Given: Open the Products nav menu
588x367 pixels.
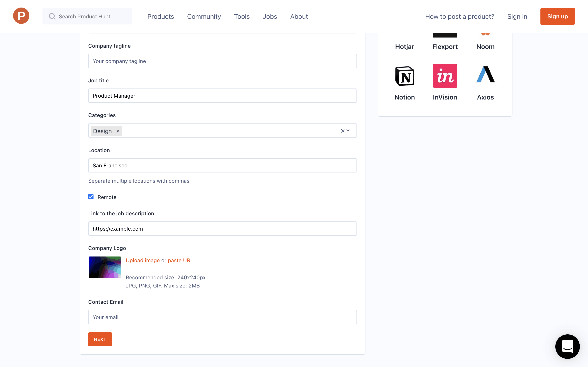Looking at the screenshot, I should [x=160, y=17].
